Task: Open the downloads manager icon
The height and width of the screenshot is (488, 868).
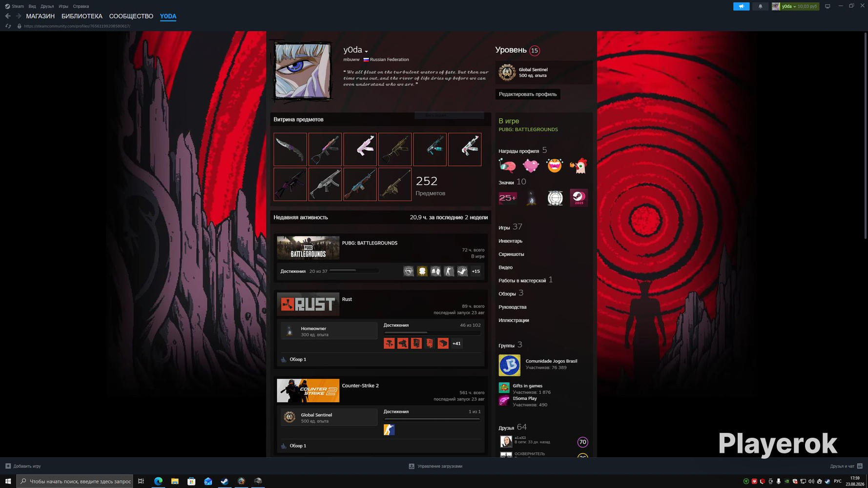Action: coord(412,466)
